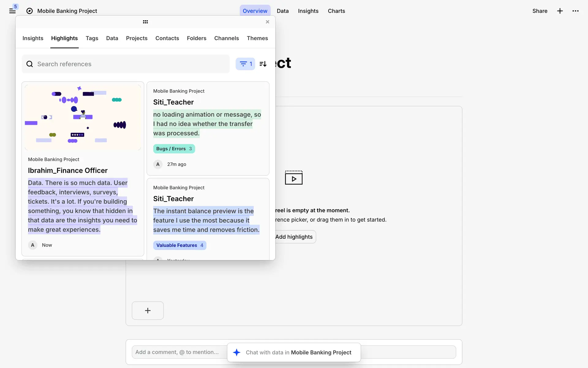Screen dimensions: 588x368
Task: Open the sort order icon
Action: [x=263, y=64]
